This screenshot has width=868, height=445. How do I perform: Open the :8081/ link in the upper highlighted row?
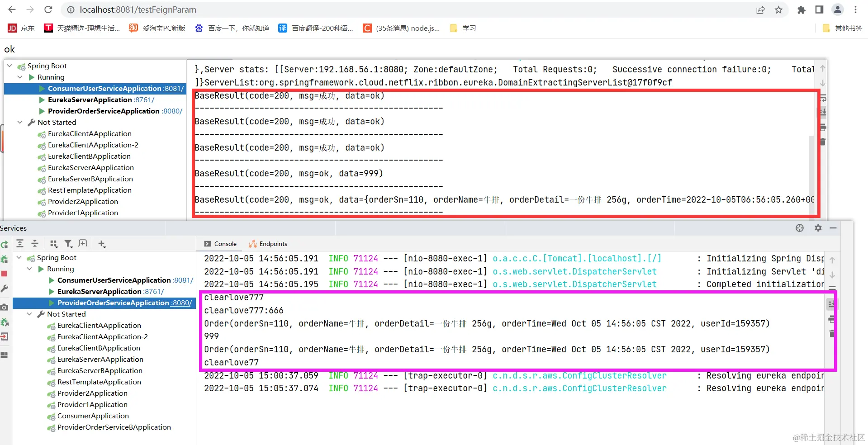(x=173, y=88)
